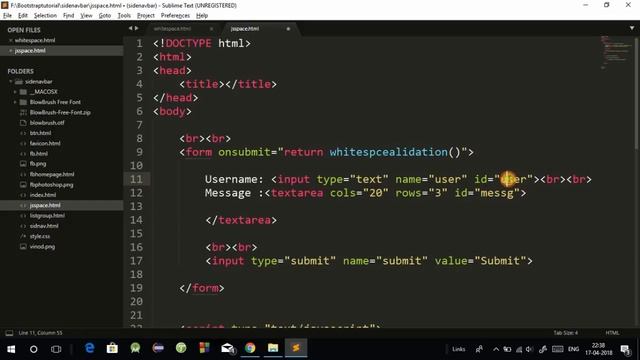Click the tab navigate-left arrow
This screenshot has width=640, height=360.
click(x=130, y=28)
